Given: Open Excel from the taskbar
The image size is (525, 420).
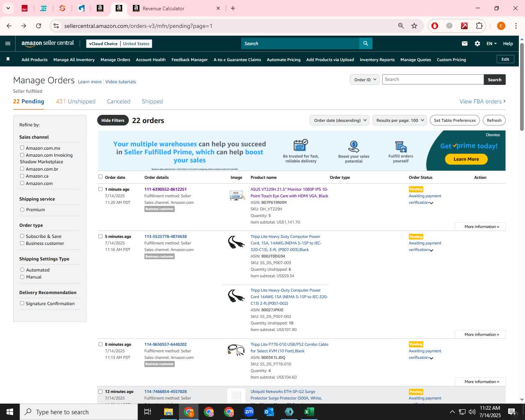Looking at the screenshot, I should tap(309, 412).
